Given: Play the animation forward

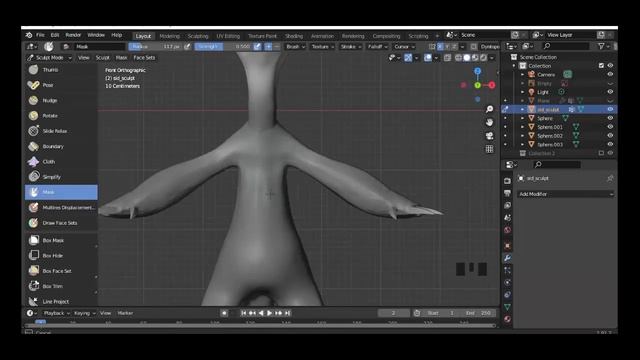Looking at the screenshot, I should click(x=269, y=313).
